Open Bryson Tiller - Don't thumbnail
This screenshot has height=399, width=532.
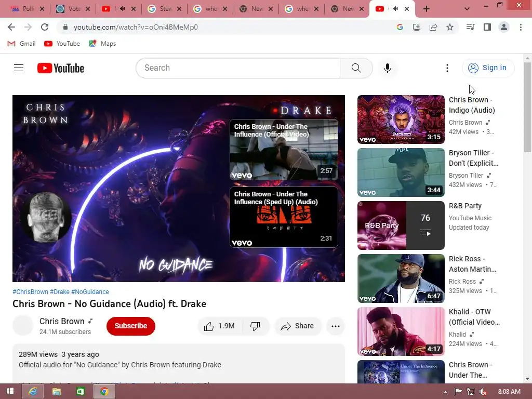pos(401,172)
